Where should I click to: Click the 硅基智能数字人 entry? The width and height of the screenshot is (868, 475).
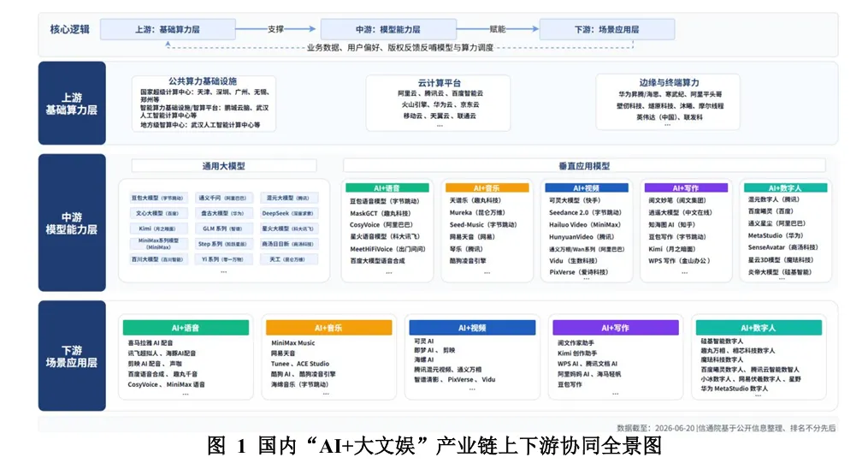pos(722,341)
